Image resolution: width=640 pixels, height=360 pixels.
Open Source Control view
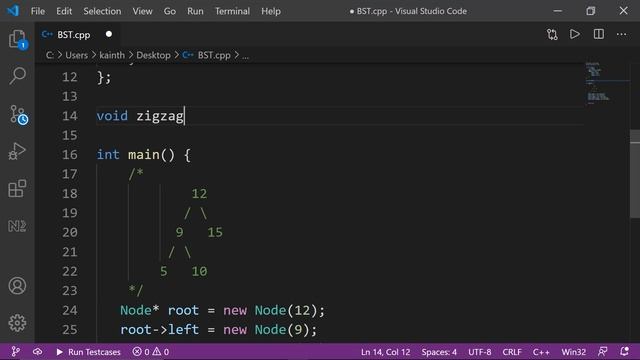(18, 115)
